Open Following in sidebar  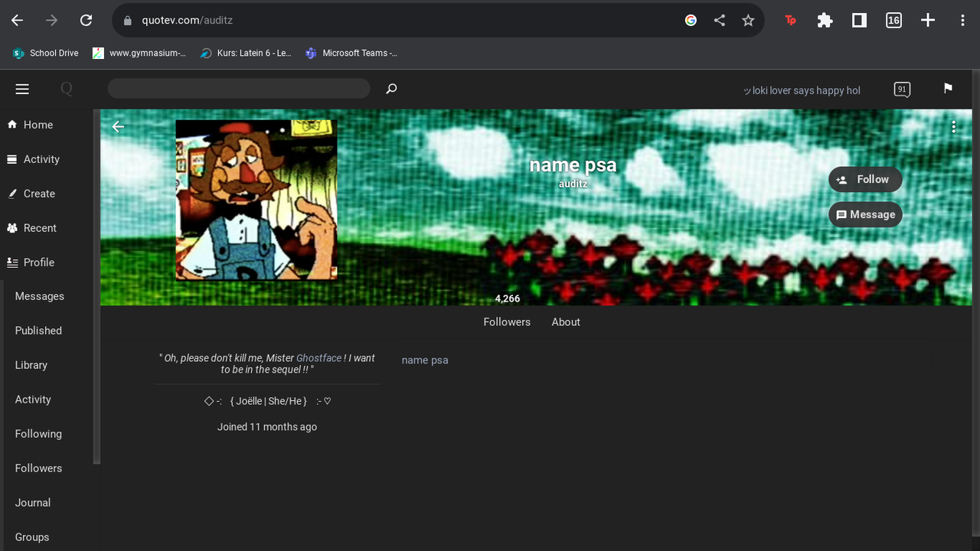tap(38, 434)
